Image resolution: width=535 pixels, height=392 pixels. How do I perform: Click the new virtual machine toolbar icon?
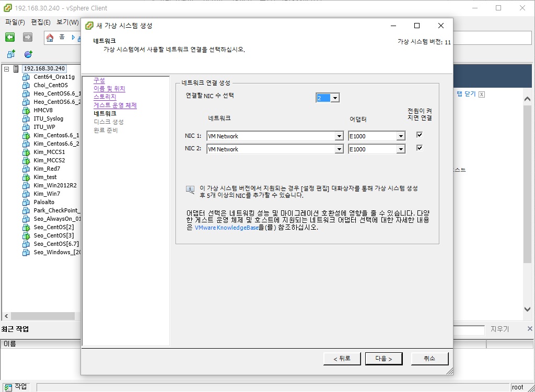coord(11,54)
